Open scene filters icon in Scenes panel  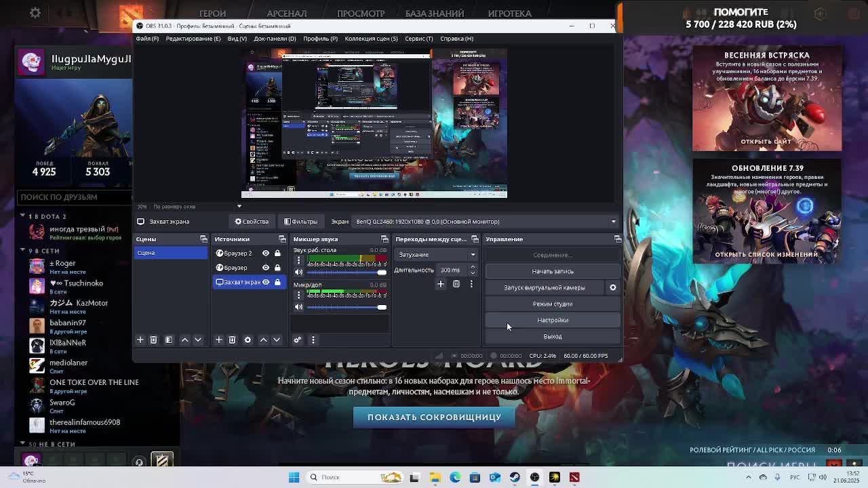point(169,340)
